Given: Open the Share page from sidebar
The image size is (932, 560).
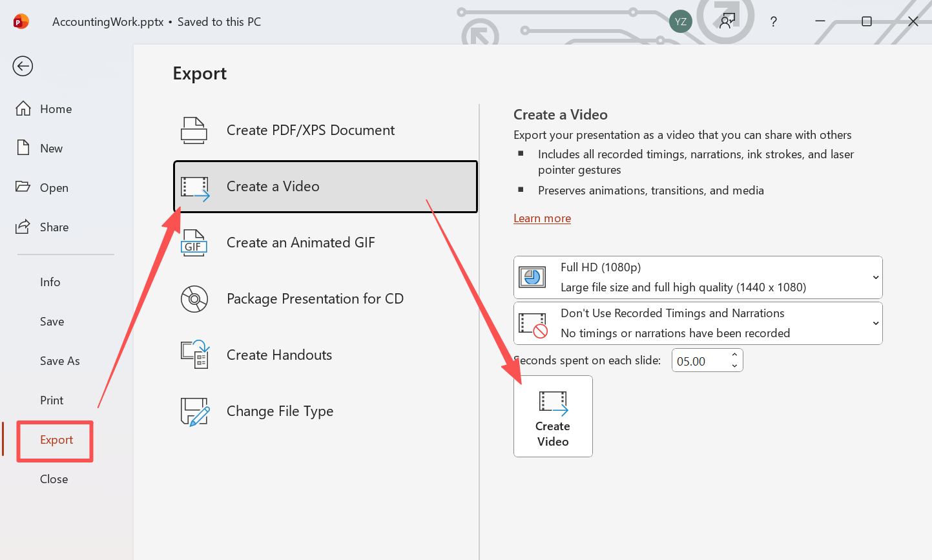Looking at the screenshot, I should 54,227.
